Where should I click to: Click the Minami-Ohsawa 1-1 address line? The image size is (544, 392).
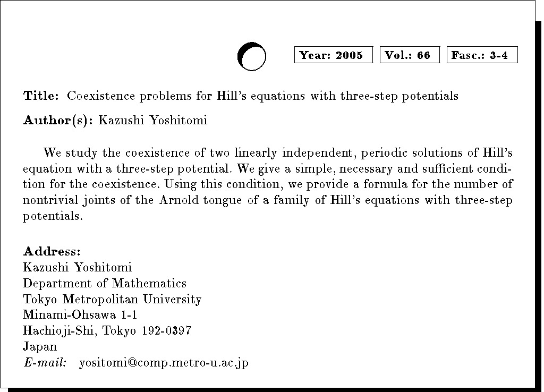point(80,315)
